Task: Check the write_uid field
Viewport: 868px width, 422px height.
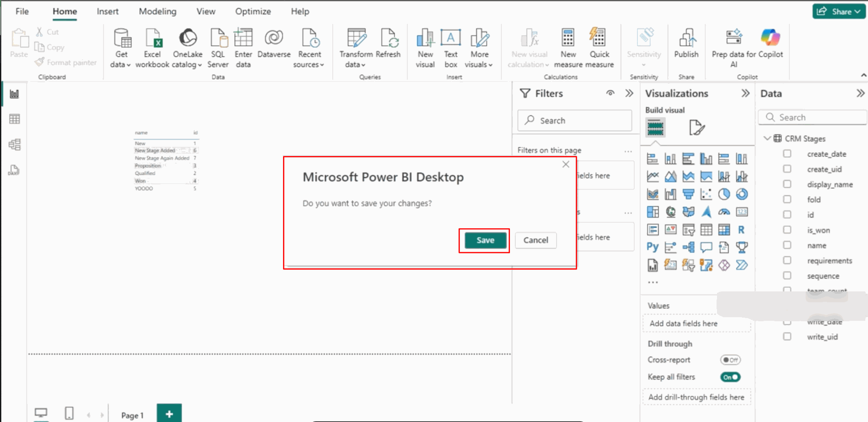Action: click(x=787, y=337)
